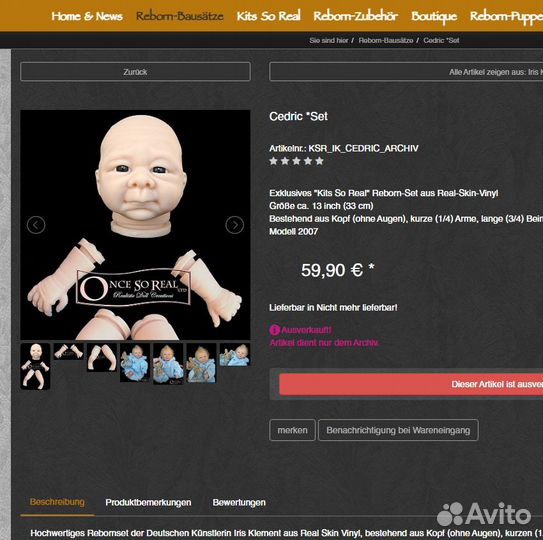This screenshot has width=543, height=540.
Task: Open Home & News menu
Action: [87, 16]
